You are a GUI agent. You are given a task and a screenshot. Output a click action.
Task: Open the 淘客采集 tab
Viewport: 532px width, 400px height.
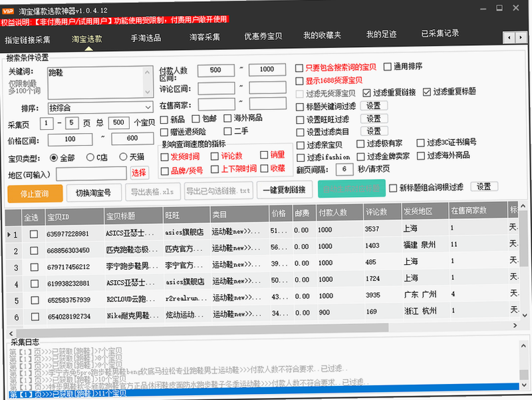point(205,37)
